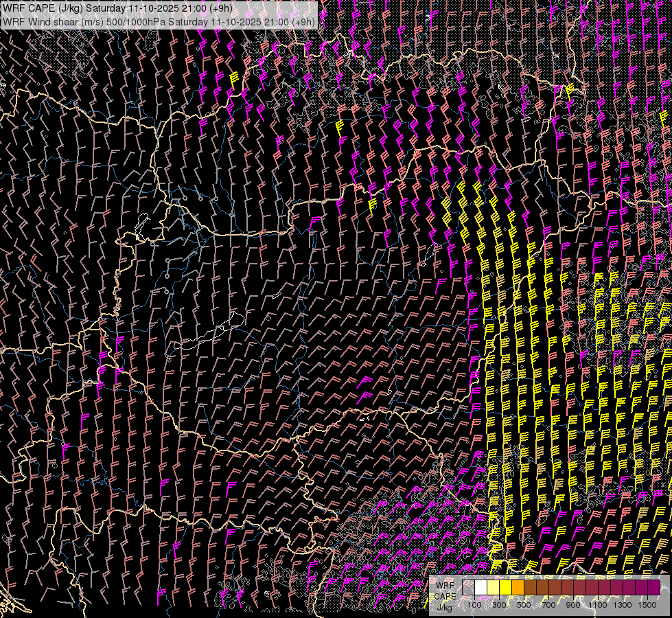Click the lone yellow wind barb in the top-left area

pos(234,78)
